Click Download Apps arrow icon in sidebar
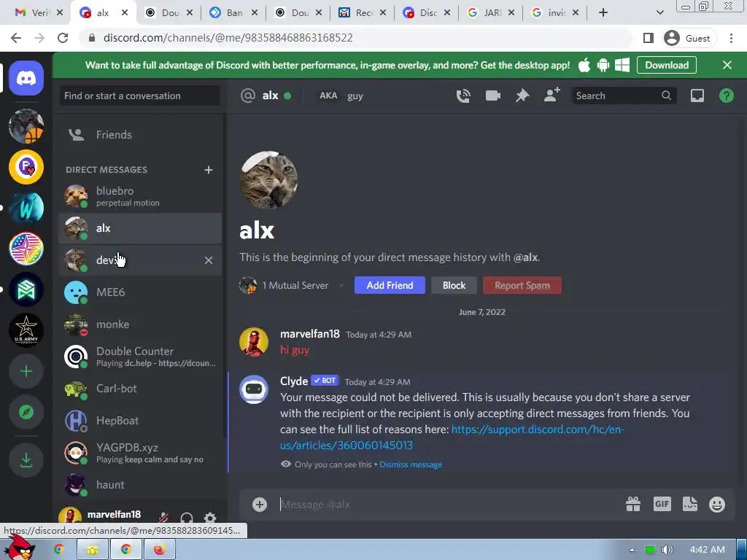Viewport: 747px width, 560px height. (x=26, y=460)
